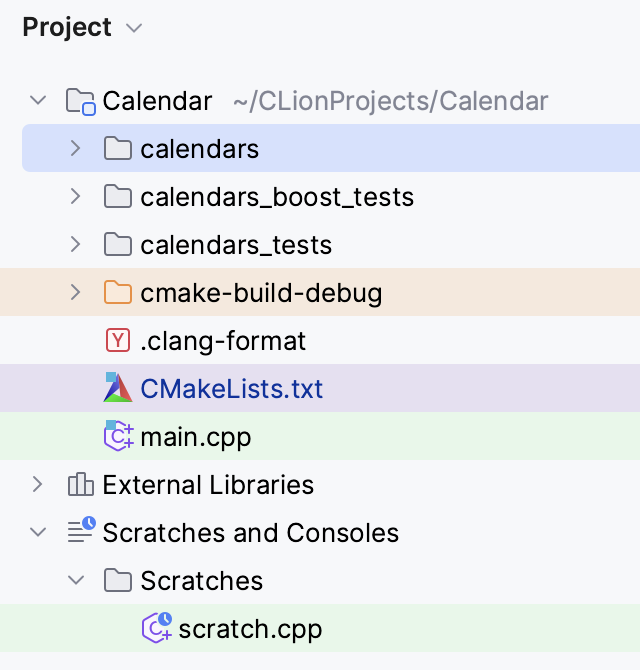Expand the cmake-build-debug folder chevron

[x=76, y=292]
